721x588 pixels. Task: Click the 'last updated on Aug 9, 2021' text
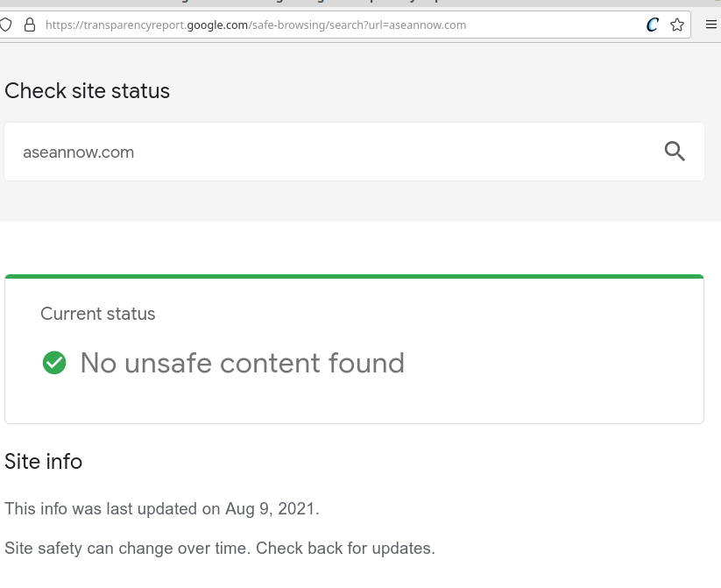click(212, 509)
